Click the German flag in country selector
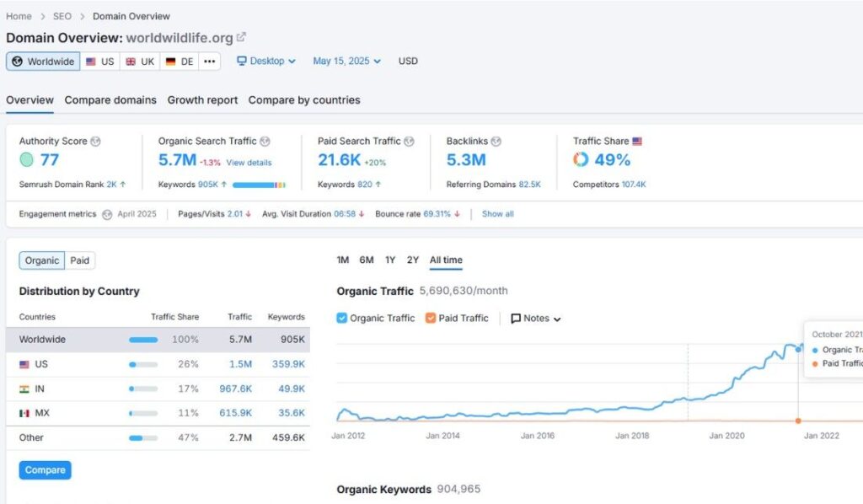The image size is (863, 504). pos(170,62)
